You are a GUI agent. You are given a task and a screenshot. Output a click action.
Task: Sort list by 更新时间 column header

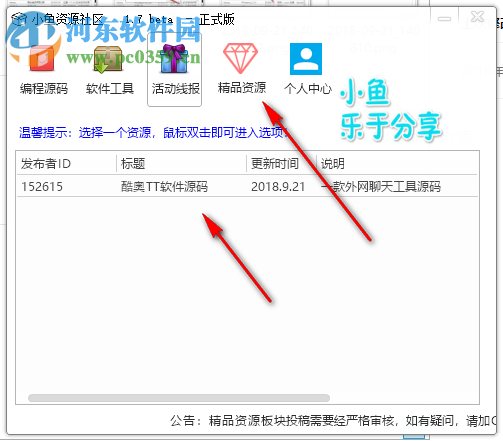[281, 164]
